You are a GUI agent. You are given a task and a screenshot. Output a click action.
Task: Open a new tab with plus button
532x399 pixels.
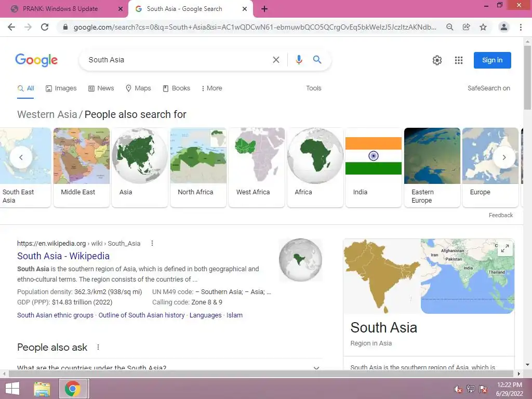coord(264,9)
